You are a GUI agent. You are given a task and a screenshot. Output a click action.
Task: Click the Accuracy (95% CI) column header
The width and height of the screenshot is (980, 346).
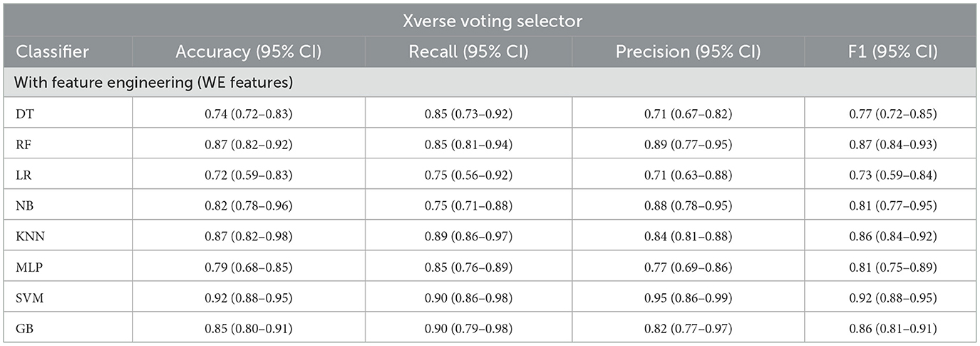coord(248,52)
